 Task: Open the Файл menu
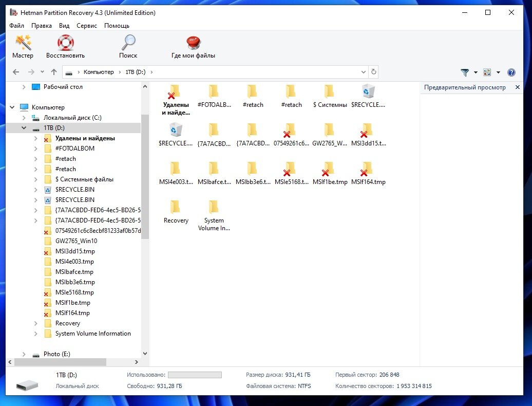coord(16,26)
